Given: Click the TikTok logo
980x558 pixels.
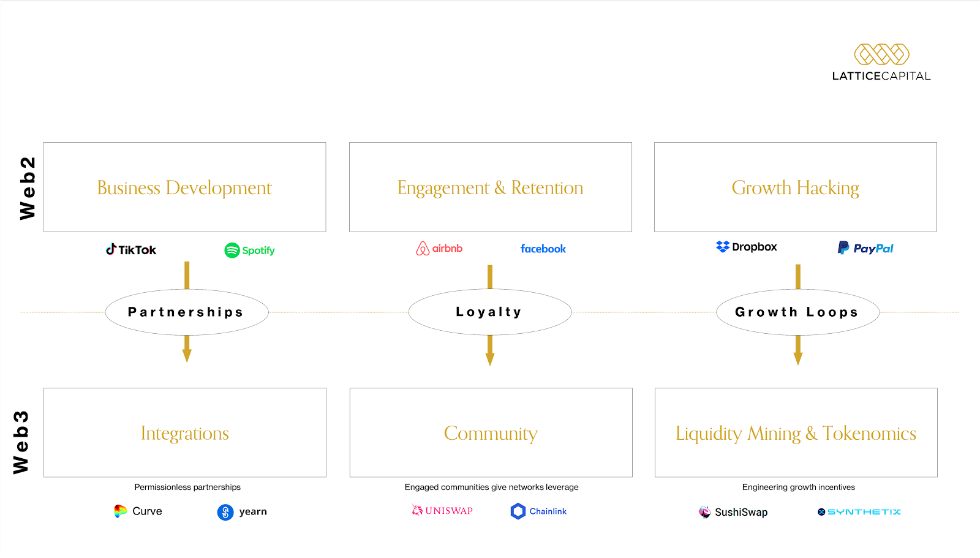Looking at the screenshot, I should 131,249.
